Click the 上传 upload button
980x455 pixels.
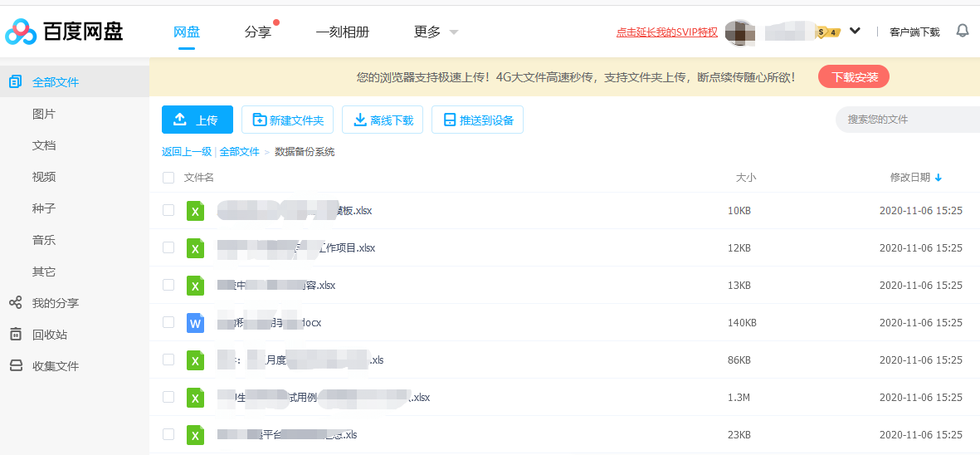197,120
